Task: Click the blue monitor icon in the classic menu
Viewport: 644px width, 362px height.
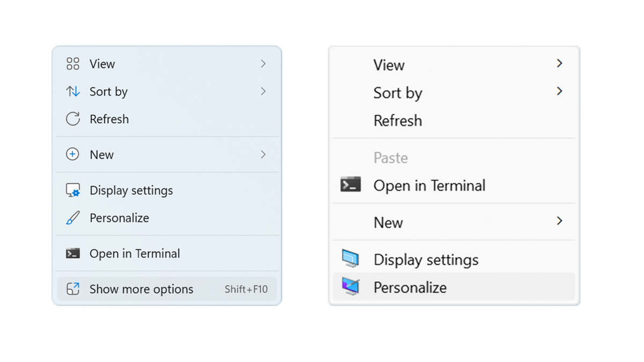Action: [x=350, y=259]
